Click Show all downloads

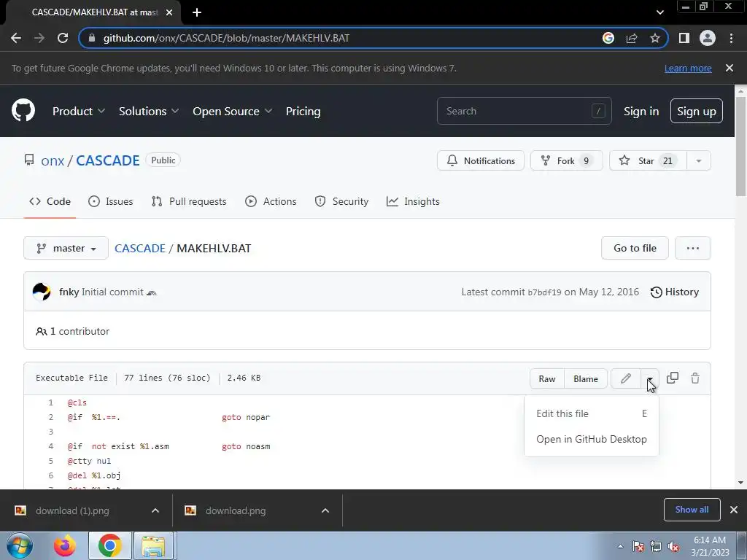tap(692, 510)
